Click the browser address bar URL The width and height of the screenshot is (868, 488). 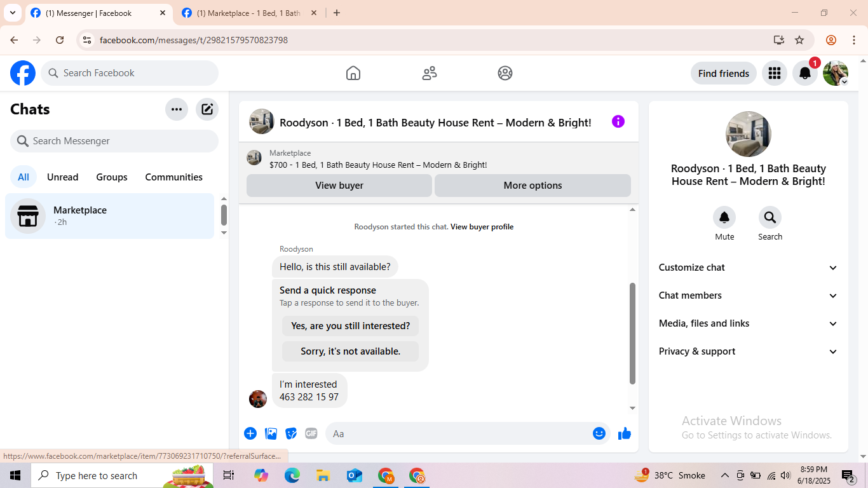[x=194, y=40]
